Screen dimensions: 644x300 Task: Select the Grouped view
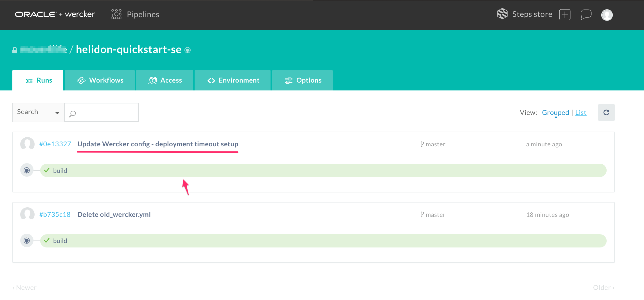click(x=555, y=113)
